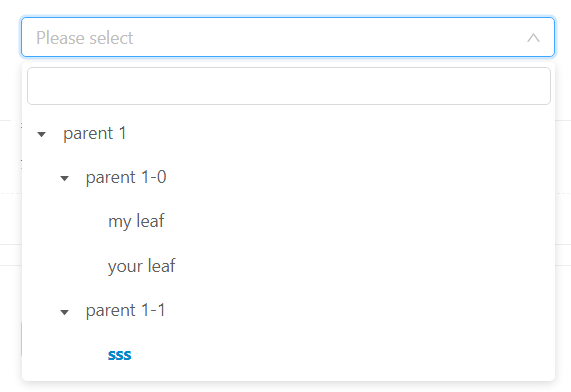Viewport: 571px width, 392px height.
Task: Choose the 'your leaf' tree item
Action: coord(142,266)
